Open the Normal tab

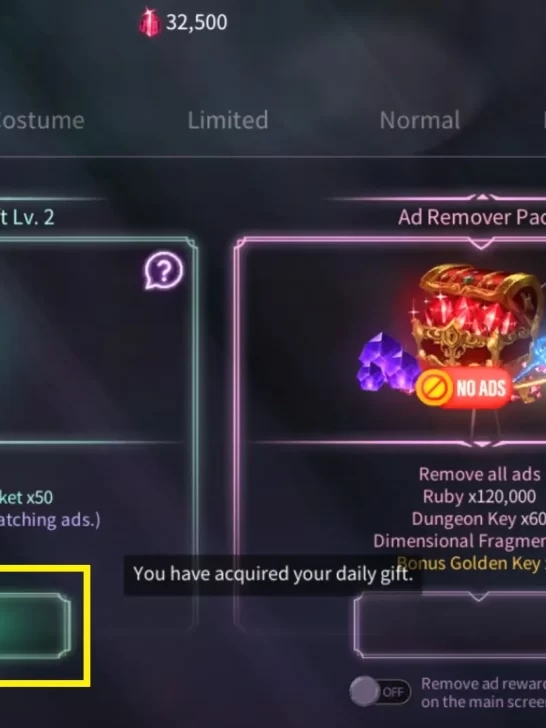(420, 120)
